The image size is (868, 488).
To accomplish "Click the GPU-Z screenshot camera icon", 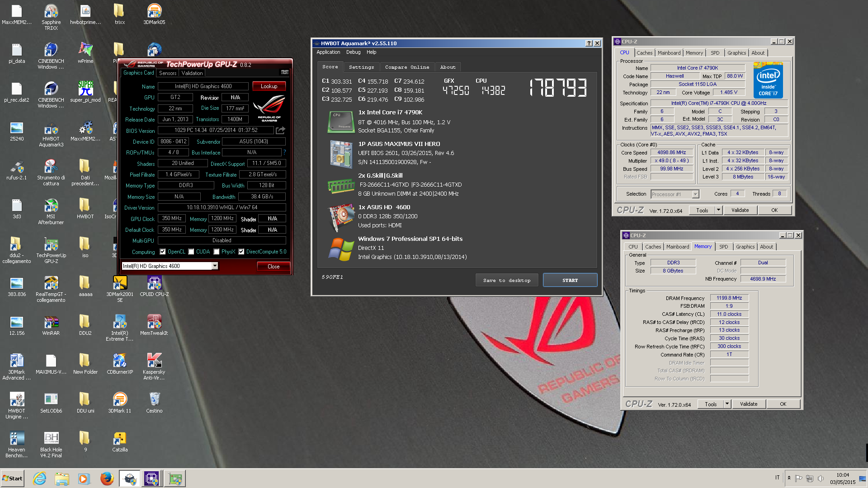I will coord(285,72).
